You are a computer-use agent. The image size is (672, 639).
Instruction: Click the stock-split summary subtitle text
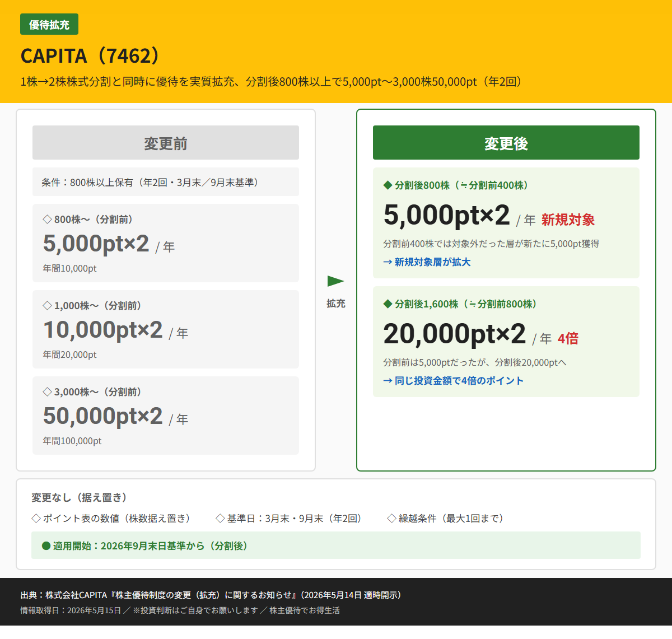pyautogui.click(x=271, y=82)
